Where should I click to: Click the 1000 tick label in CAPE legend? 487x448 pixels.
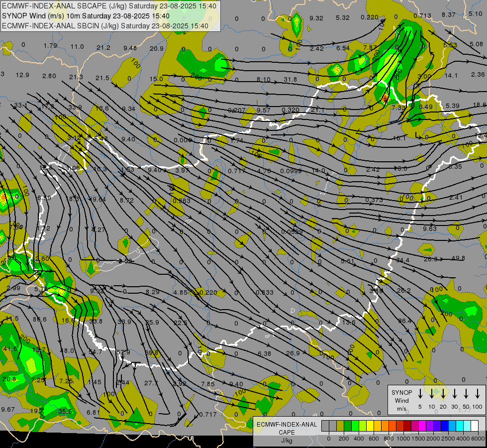403,439
